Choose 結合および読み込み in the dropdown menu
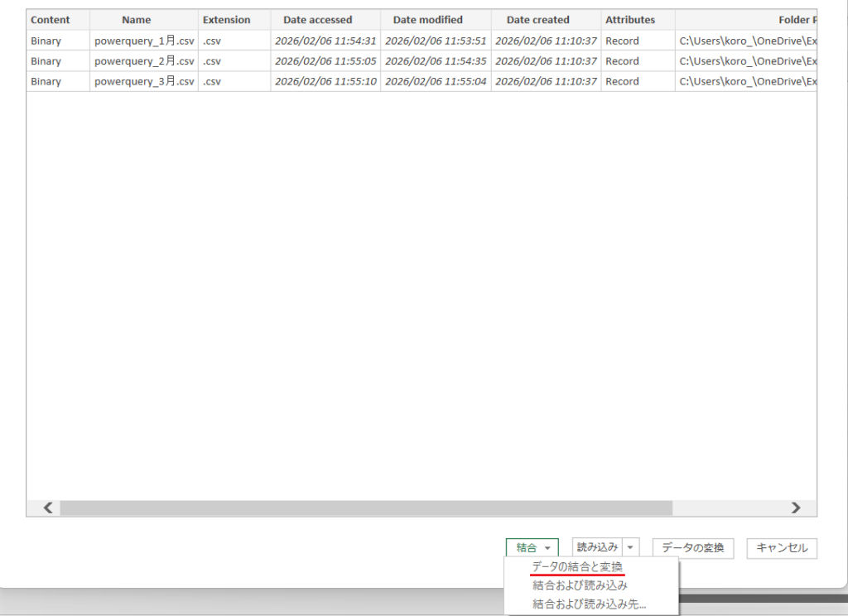This screenshot has width=848, height=616. coord(580,584)
